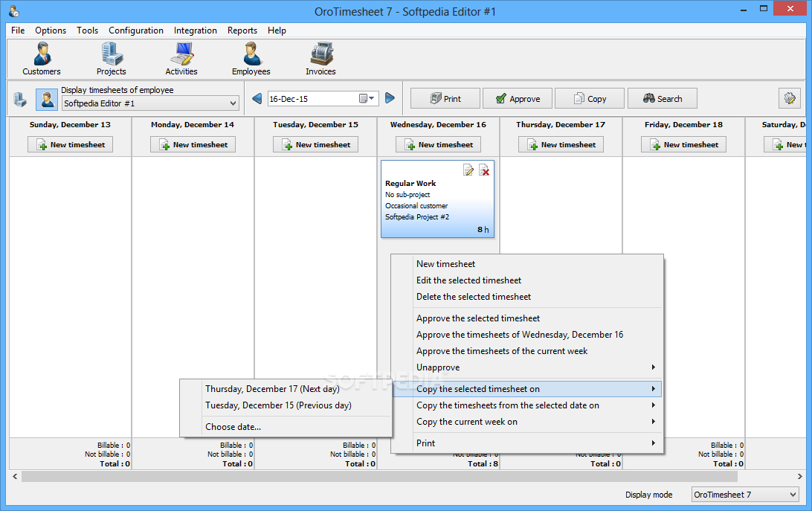Screen dimensions: 812x511
Task: Click the Sunday, December 13 header
Action: [70, 124]
